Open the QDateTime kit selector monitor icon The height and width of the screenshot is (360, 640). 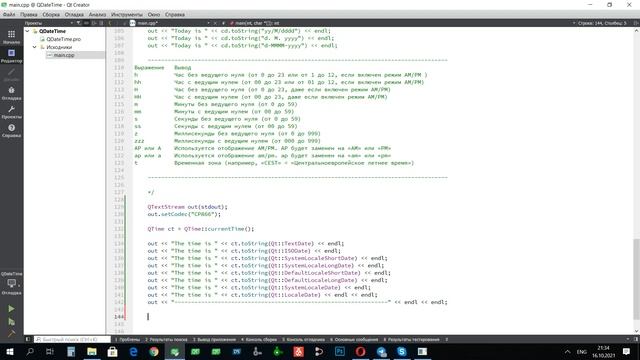11,282
